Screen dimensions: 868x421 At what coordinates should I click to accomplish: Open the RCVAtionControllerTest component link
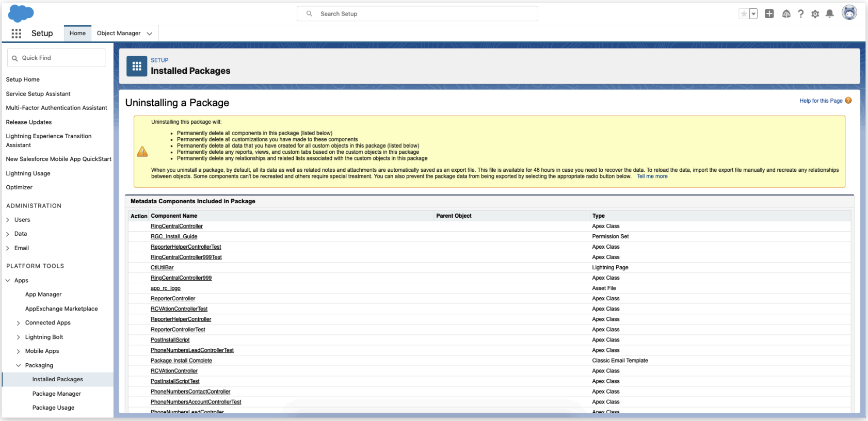coord(179,309)
